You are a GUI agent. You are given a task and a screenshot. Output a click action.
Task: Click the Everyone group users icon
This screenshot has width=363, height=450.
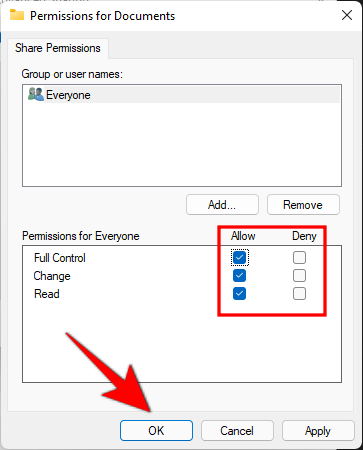(x=36, y=94)
